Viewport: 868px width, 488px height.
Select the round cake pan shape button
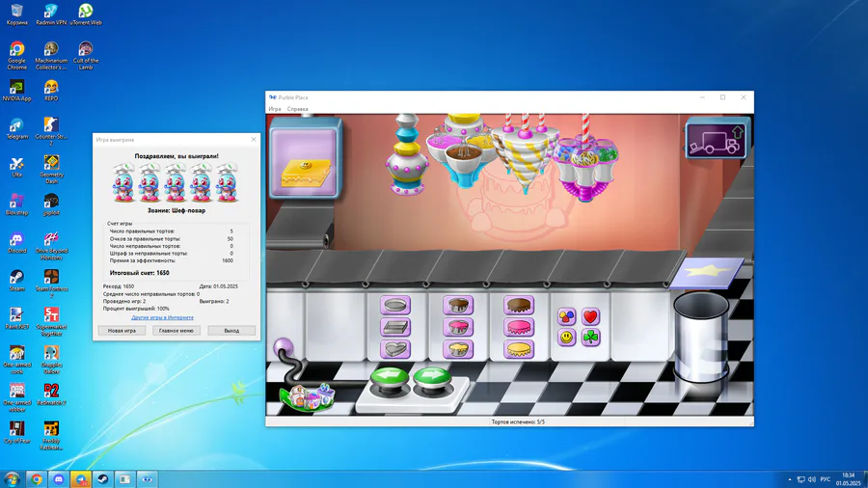395,305
